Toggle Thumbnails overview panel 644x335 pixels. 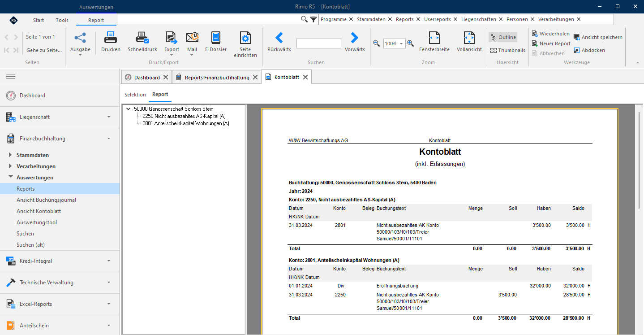point(507,50)
